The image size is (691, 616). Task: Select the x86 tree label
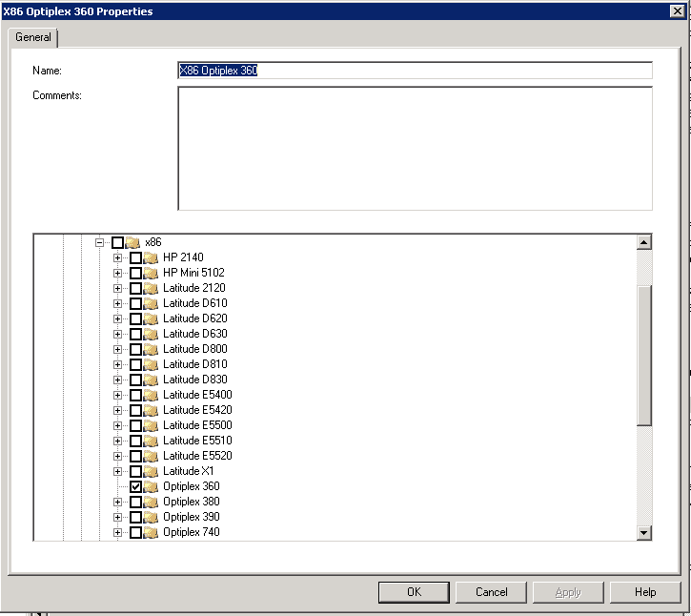pyautogui.click(x=152, y=242)
